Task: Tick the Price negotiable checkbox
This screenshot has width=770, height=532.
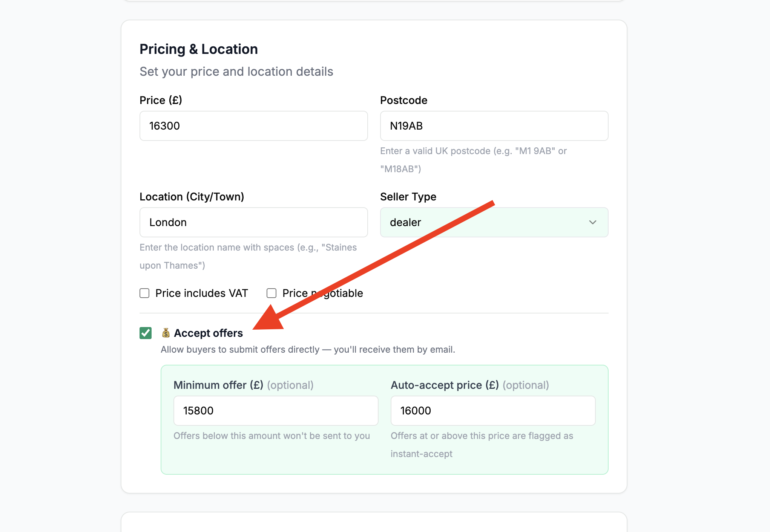Action: [271, 293]
